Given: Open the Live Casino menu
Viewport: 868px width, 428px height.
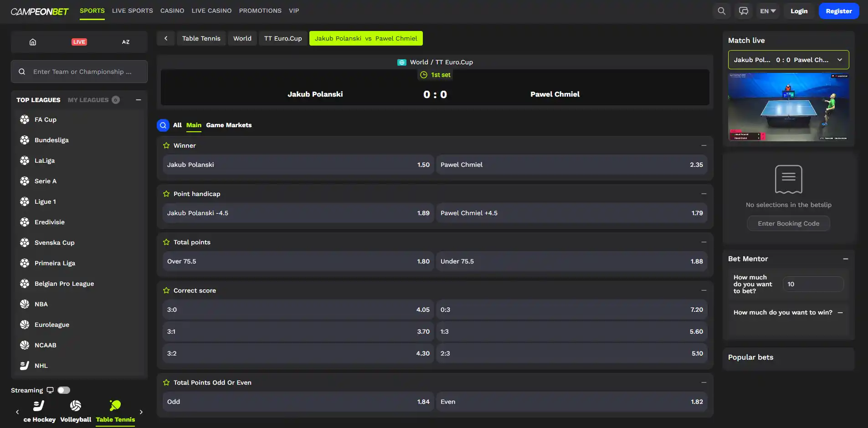Looking at the screenshot, I should tap(211, 10).
